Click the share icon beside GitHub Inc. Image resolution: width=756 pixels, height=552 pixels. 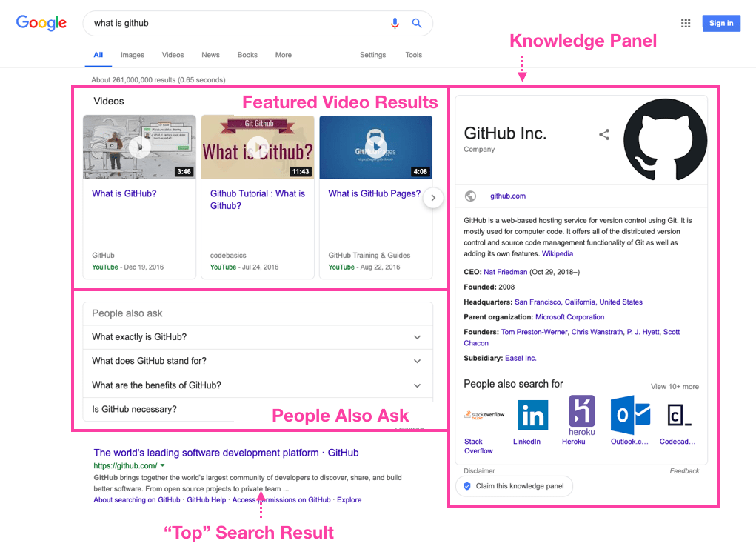point(604,135)
